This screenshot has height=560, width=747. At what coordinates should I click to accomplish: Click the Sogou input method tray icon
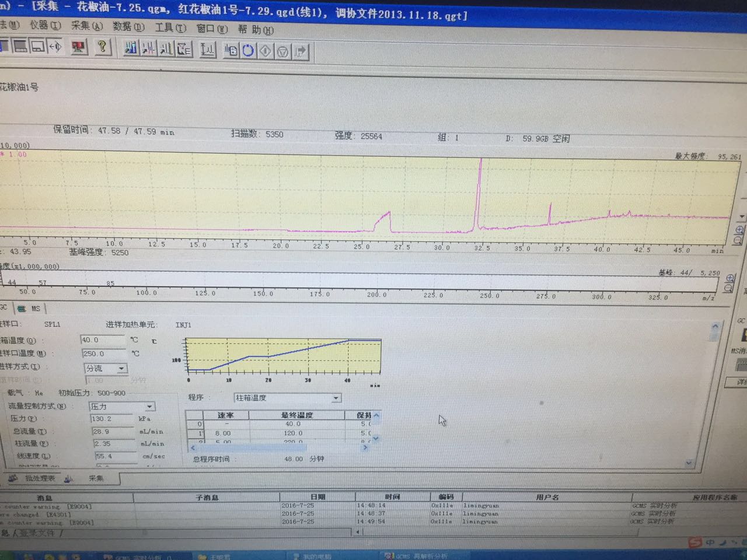(695, 542)
